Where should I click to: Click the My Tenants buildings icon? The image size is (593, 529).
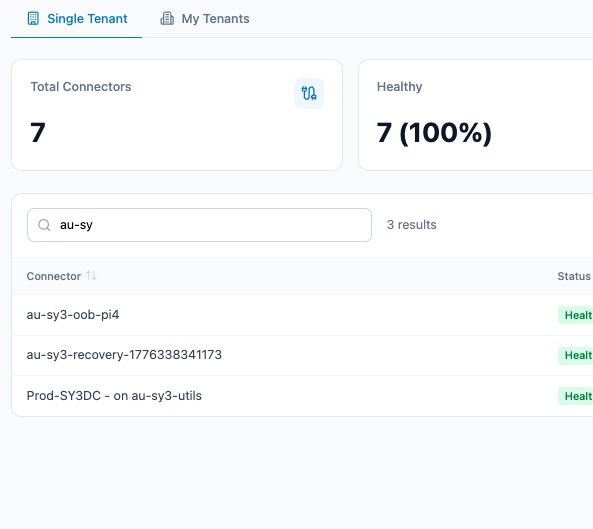[167, 19]
